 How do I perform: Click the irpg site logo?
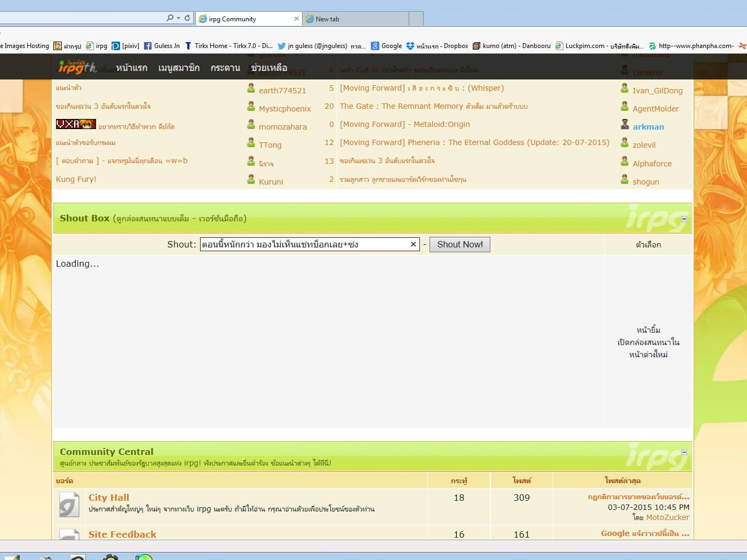[78, 67]
